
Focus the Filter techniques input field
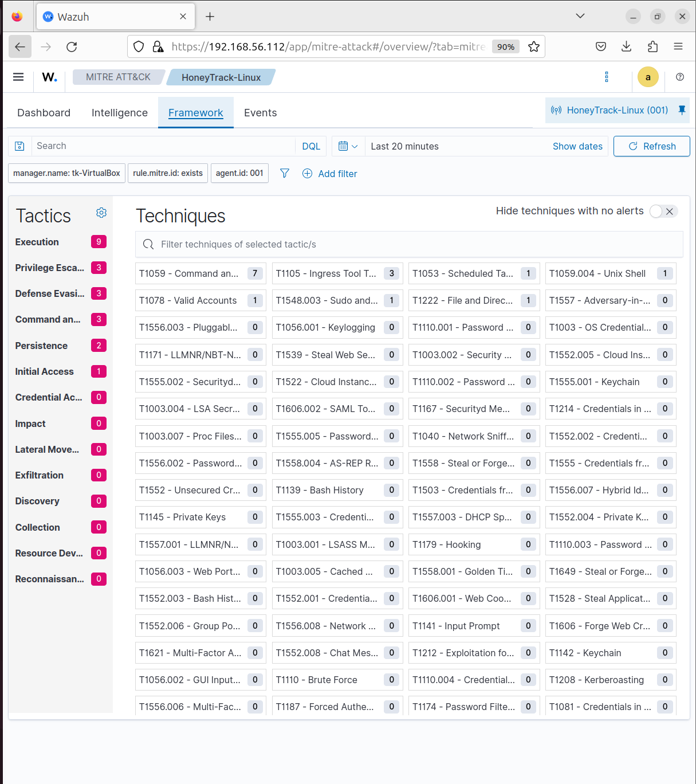409,244
